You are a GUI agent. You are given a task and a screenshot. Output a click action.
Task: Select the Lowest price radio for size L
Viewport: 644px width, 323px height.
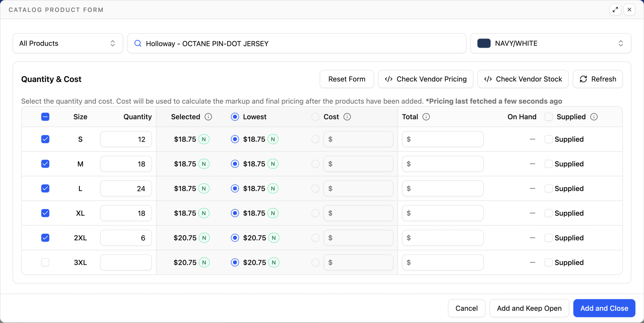tap(235, 189)
